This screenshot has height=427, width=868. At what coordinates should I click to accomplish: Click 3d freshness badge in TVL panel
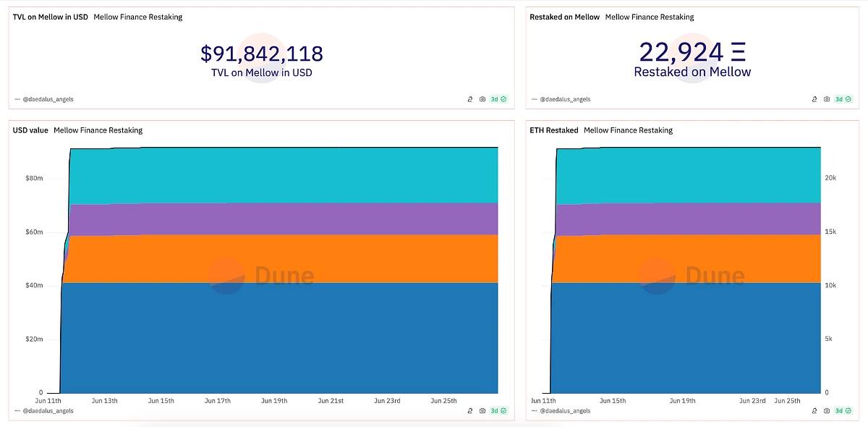tap(498, 99)
